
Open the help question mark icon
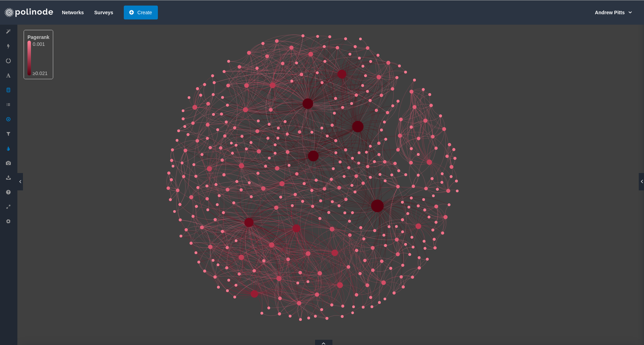[8, 192]
